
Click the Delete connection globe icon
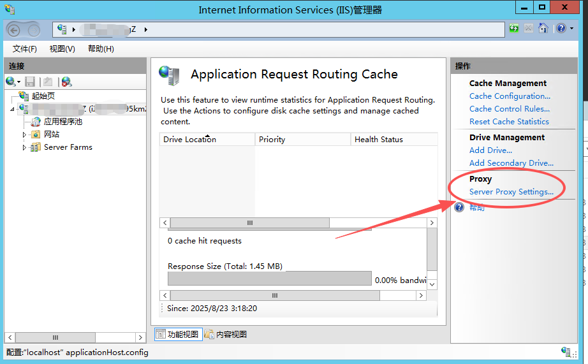click(x=66, y=82)
